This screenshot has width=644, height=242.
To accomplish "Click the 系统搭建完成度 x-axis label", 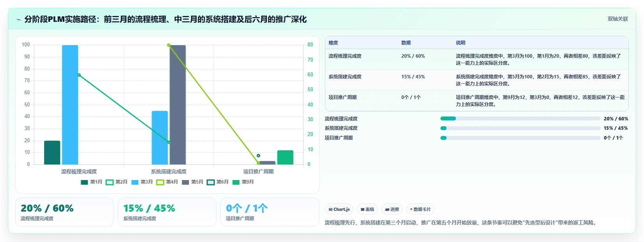I will pos(169,171).
